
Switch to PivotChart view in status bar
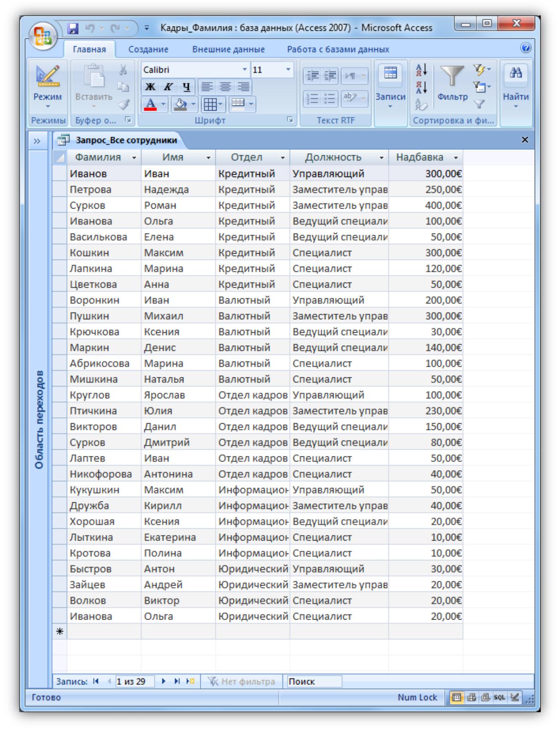pyautogui.click(x=485, y=697)
